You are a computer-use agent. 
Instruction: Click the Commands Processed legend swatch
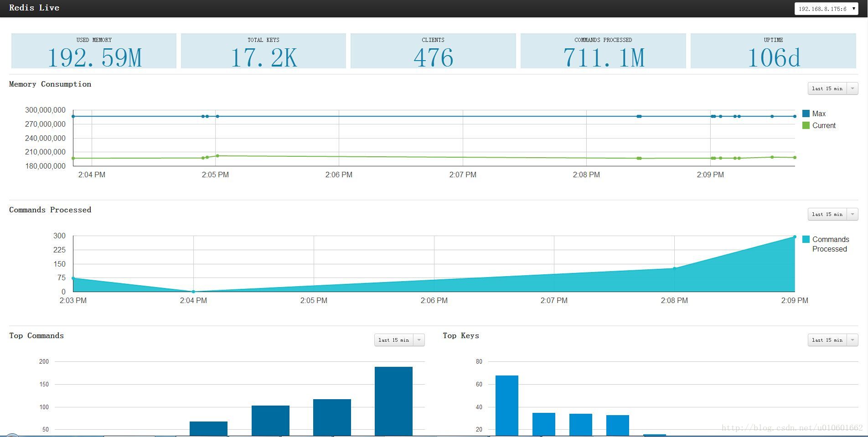(806, 239)
